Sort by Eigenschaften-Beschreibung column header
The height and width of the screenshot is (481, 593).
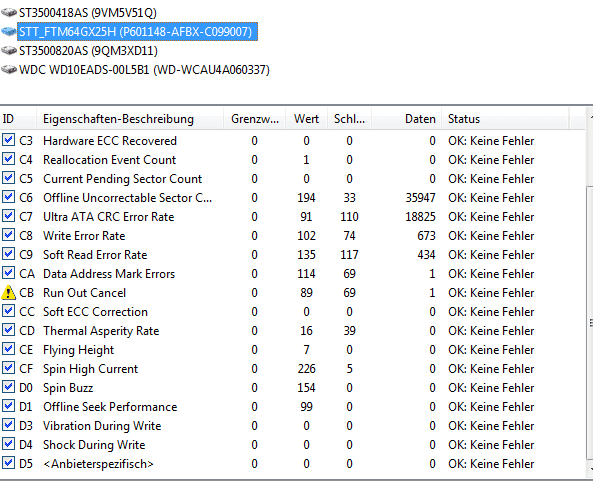(x=130, y=119)
